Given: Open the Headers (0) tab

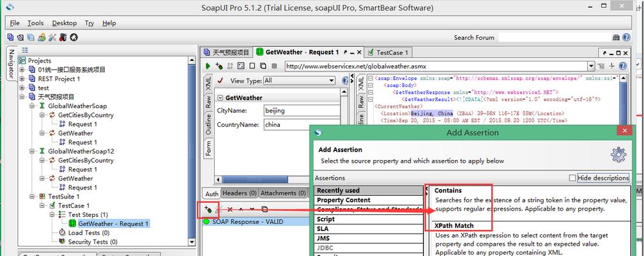Looking at the screenshot, I should click(240, 193).
